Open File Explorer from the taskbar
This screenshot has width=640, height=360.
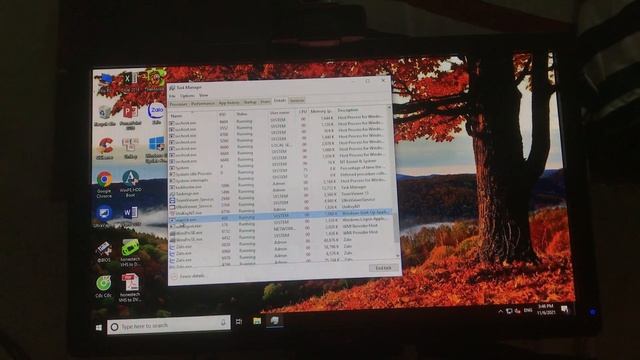(257, 321)
